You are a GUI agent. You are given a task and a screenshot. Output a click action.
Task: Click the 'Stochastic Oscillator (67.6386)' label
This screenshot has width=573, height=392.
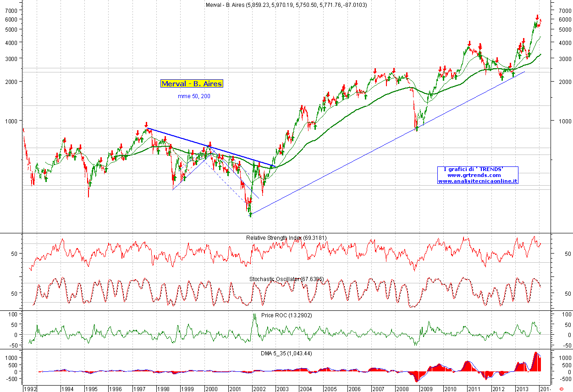[x=286, y=279]
